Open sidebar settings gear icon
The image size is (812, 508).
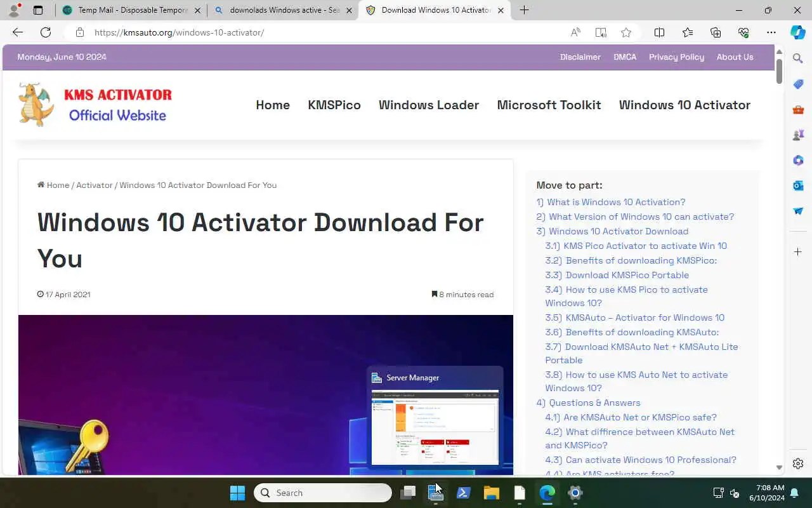click(798, 464)
